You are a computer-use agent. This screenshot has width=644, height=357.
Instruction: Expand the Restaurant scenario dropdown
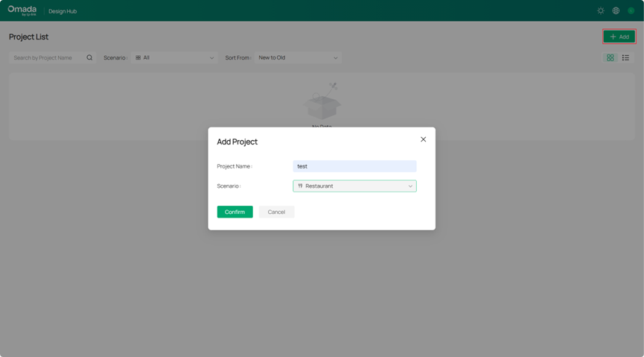click(354, 186)
